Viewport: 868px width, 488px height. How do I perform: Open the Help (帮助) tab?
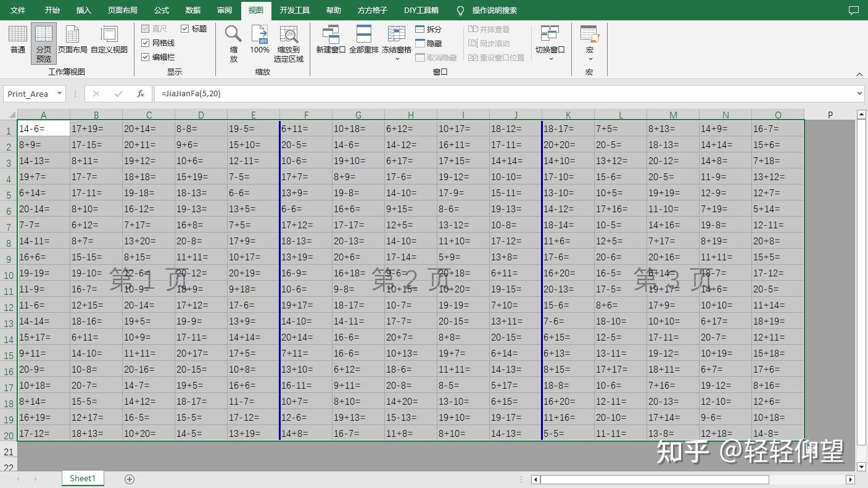(334, 10)
